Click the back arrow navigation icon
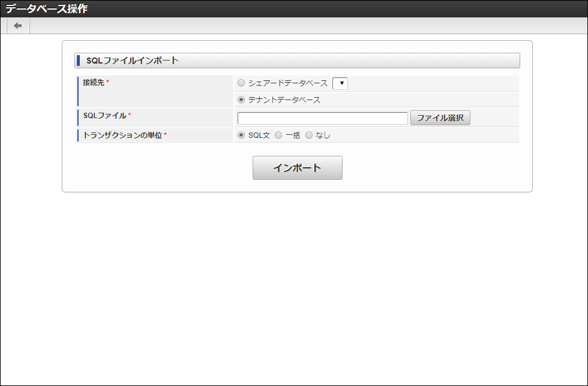Screen dimensions: 588x386 tap(17, 25)
